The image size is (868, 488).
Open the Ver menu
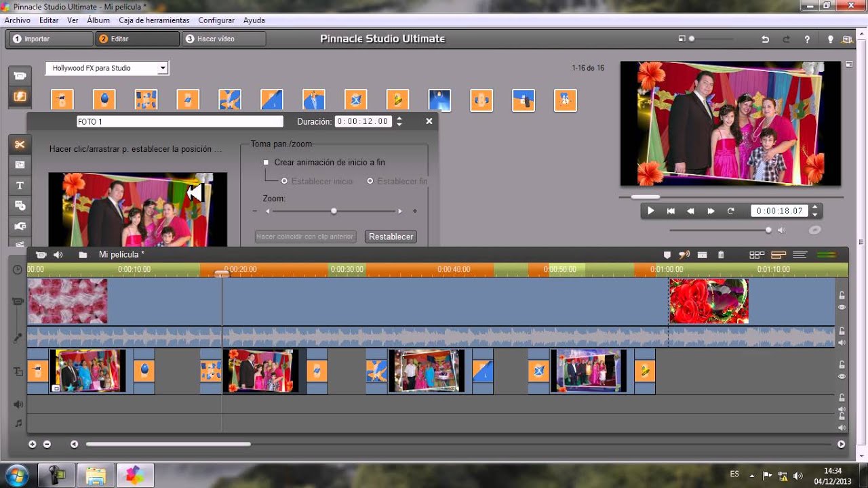coord(73,20)
